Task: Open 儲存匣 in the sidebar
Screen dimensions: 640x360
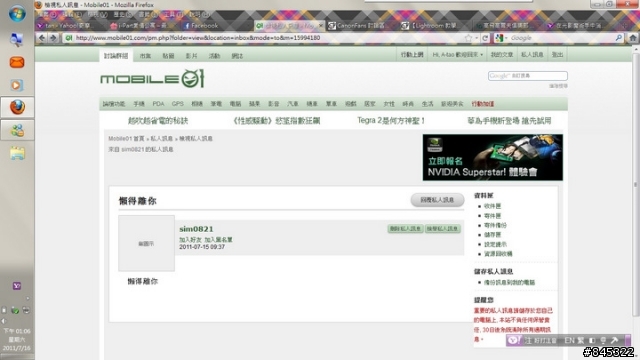Action: [492, 235]
